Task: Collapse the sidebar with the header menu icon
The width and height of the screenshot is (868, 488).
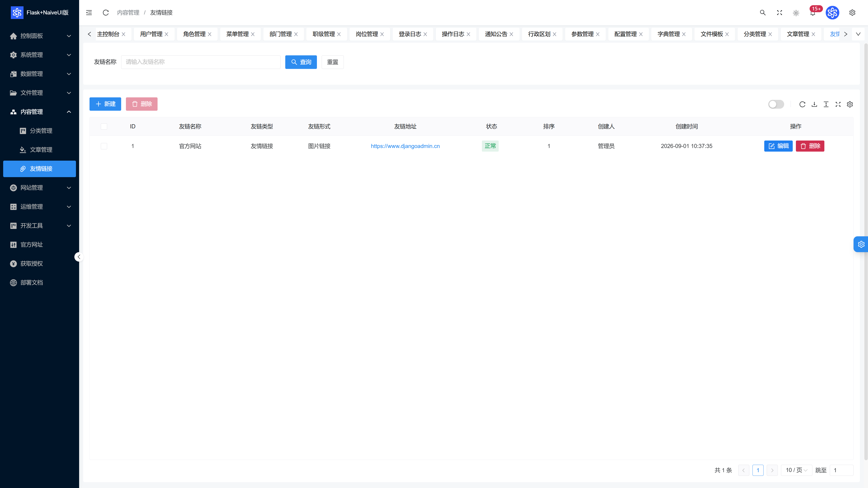Action: 89,12
